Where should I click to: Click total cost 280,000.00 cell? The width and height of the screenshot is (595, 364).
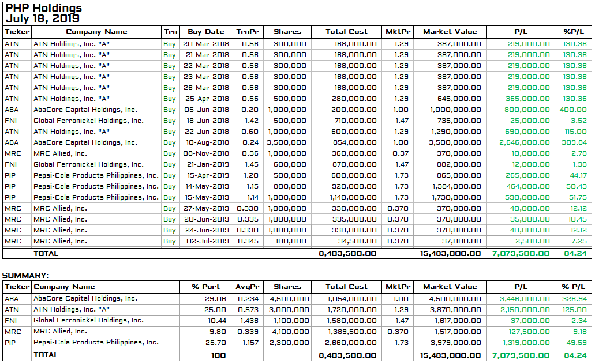(355, 99)
